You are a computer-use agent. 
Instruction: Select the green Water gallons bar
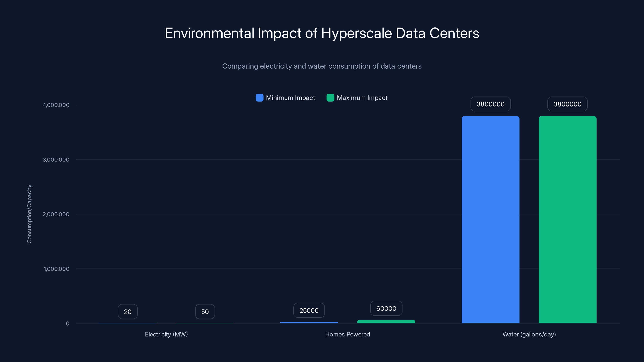(567, 220)
